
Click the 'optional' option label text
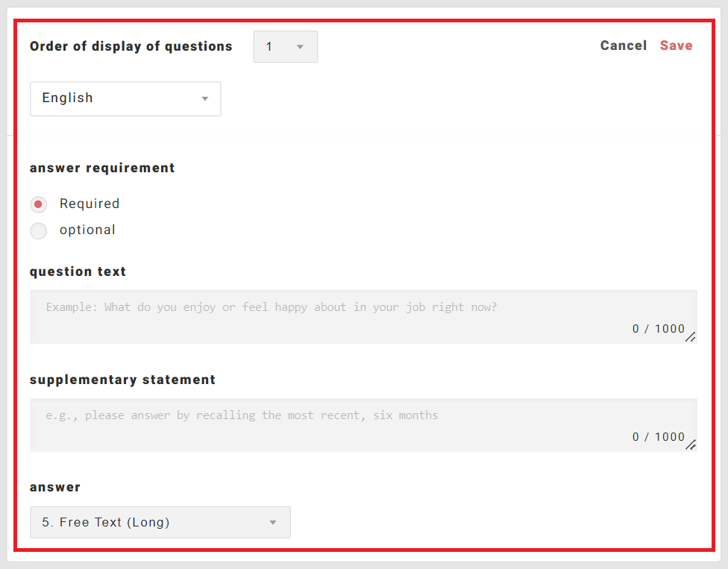tap(87, 230)
